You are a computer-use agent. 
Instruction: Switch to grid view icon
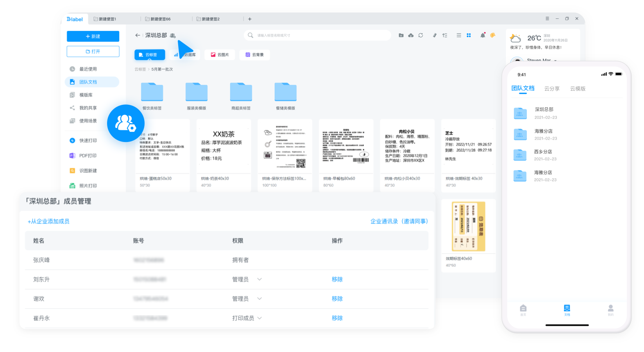(x=469, y=35)
